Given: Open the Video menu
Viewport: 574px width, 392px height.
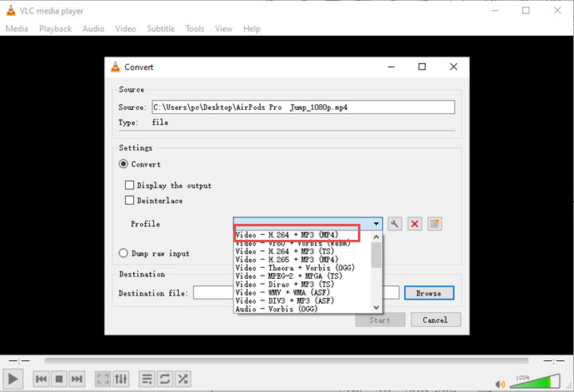Looking at the screenshot, I should [126, 29].
